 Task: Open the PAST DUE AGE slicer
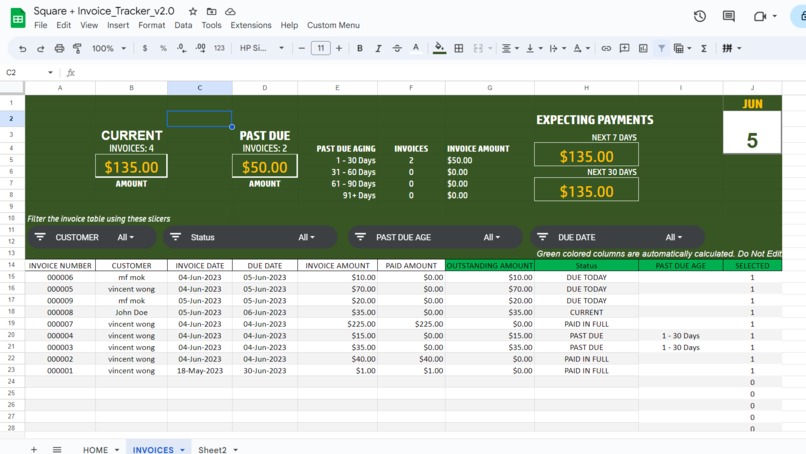pyautogui.click(x=435, y=237)
